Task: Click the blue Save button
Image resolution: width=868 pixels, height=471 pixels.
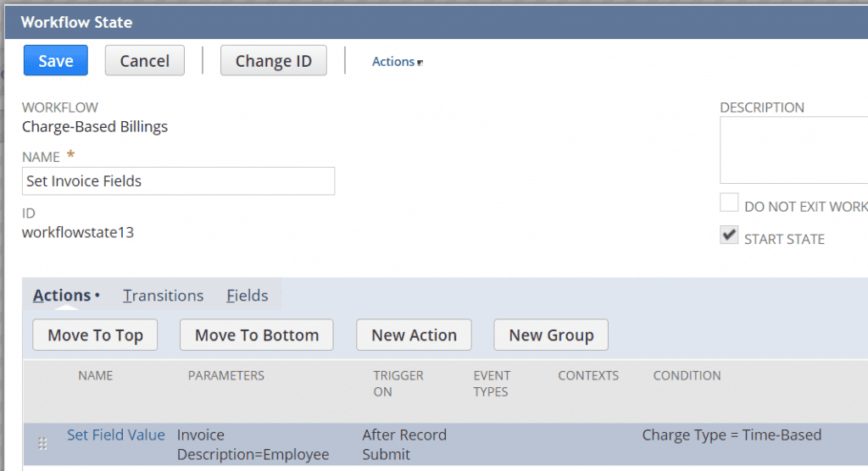Action: 56,61
